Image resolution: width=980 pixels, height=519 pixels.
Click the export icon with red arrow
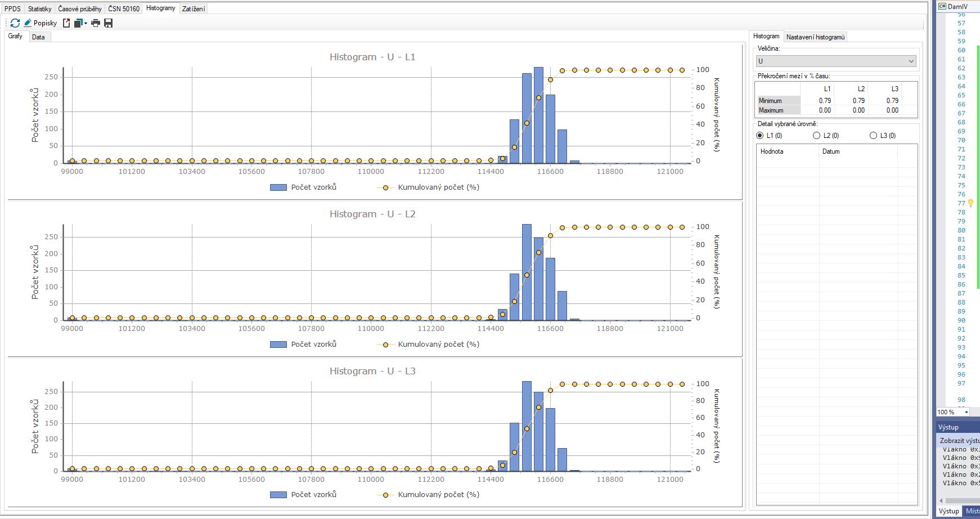[x=66, y=23]
